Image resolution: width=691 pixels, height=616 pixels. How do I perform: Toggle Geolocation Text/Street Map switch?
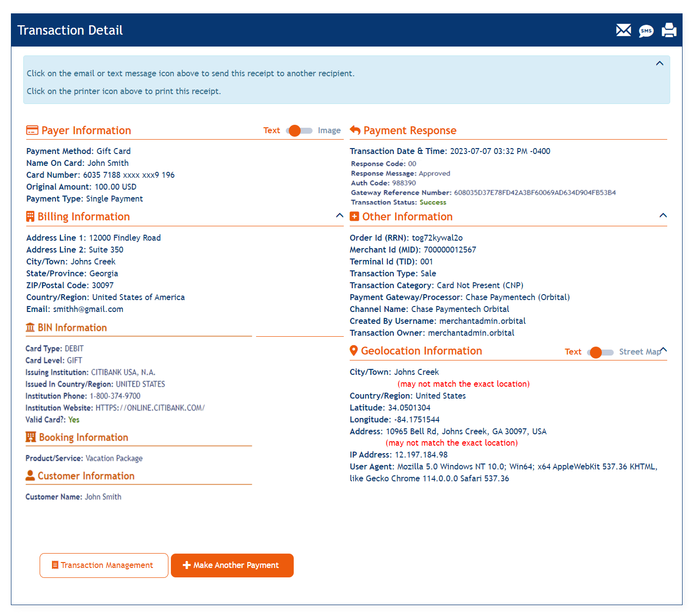pyautogui.click(x=600, y=352)
